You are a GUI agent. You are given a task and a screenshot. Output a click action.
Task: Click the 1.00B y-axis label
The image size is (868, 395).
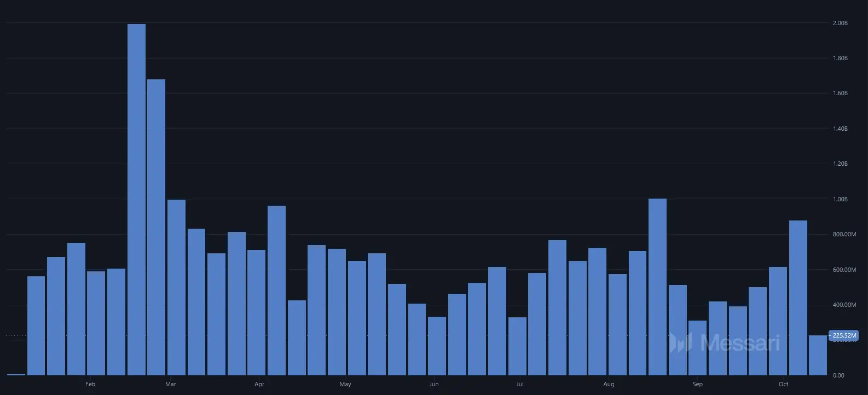tap(840, 199)
